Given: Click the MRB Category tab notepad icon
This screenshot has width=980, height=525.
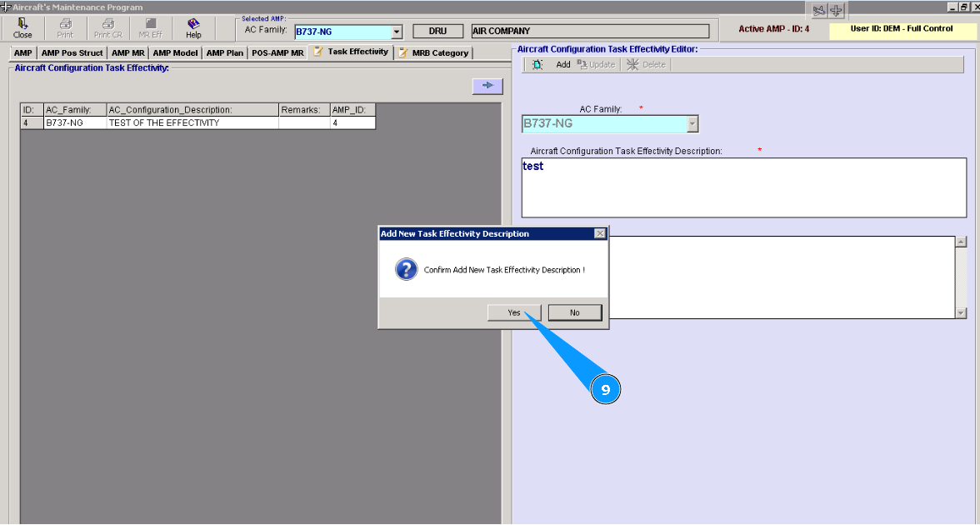Looking at the screenshot, I should tap(403, 53).
